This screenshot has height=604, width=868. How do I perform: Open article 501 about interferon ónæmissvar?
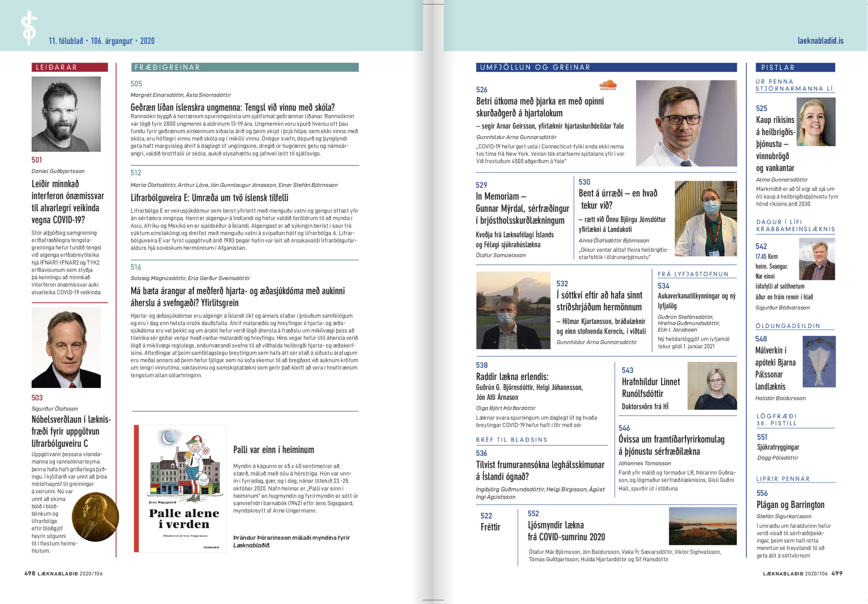[x=68, y=202]
